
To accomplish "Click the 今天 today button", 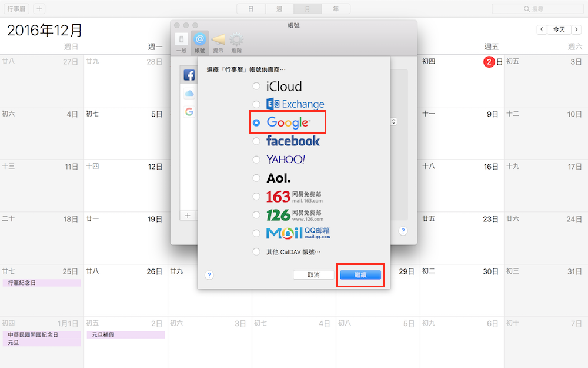I will (x=559, y=29).
